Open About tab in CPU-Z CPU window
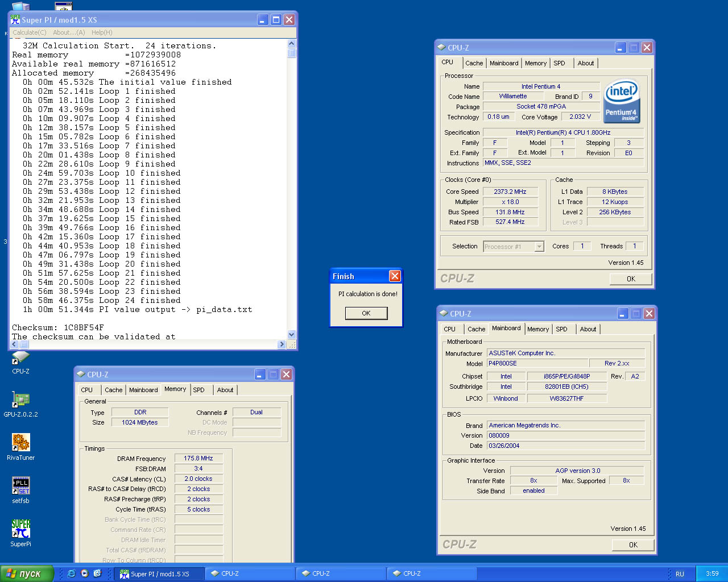 tap(586, 63)
